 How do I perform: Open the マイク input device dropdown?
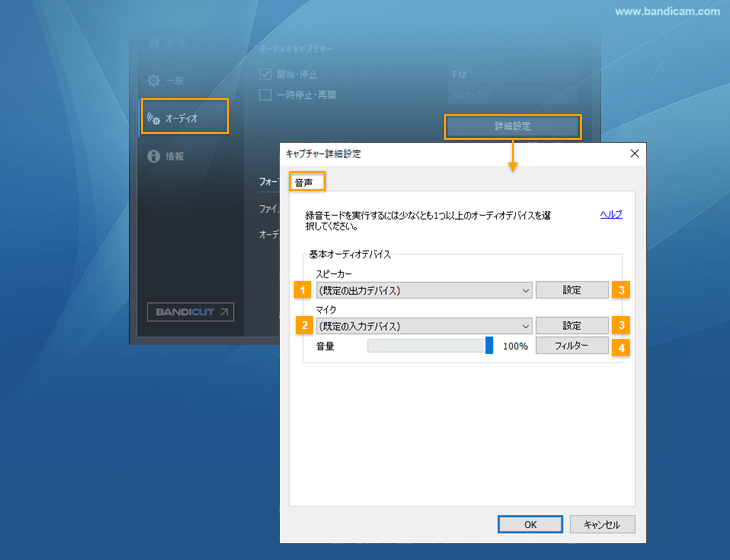423,326
